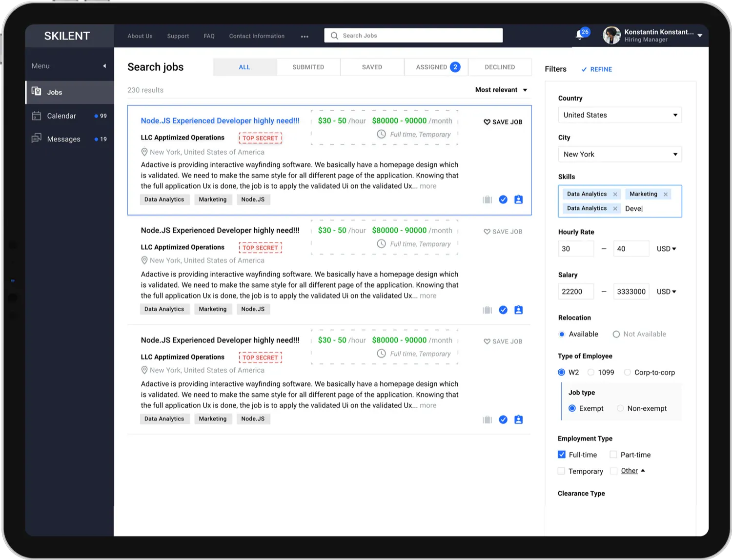The width and height of the screenshot is (732, 560).
Task: Click the Jobs icon in the sidebar
Action: [36, 91]
